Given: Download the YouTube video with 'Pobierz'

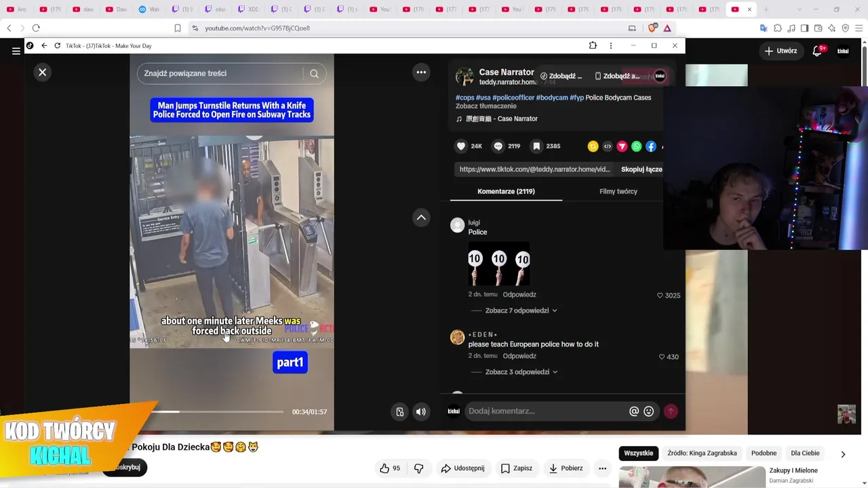Looking at the screenshot, I should click(566, 468).
